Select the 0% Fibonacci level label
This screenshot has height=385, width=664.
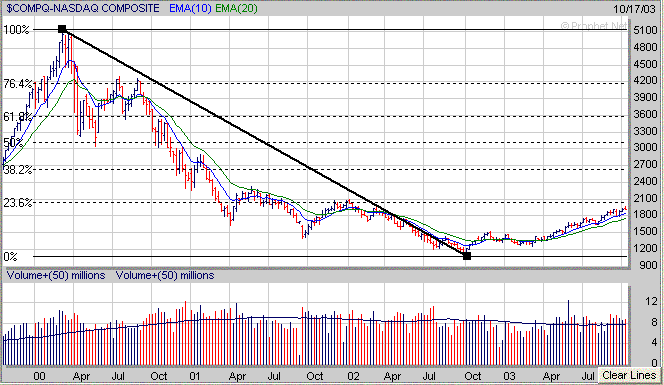coord(11,257)
